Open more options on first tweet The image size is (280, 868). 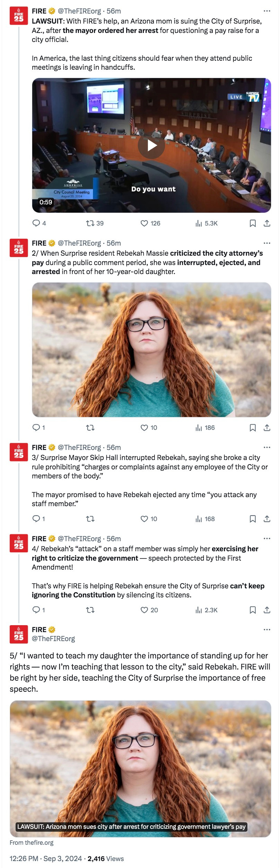(266, 11)
